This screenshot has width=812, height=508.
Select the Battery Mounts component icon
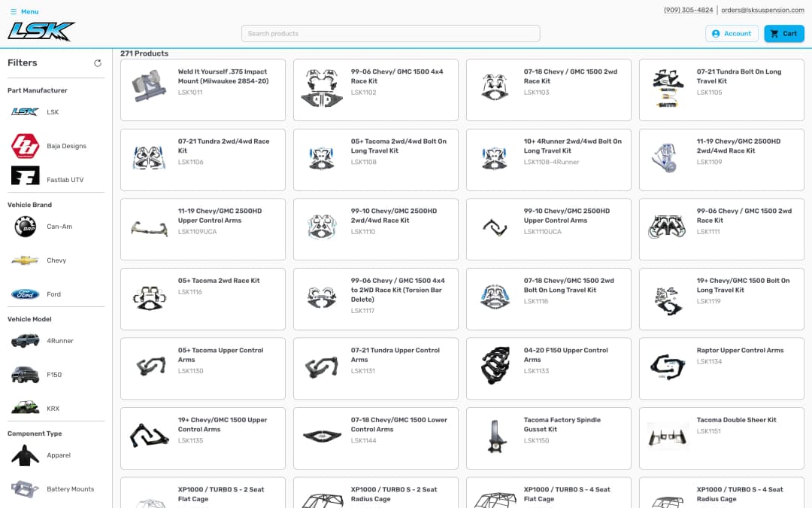pyautogui.click(x=25, y=489)
